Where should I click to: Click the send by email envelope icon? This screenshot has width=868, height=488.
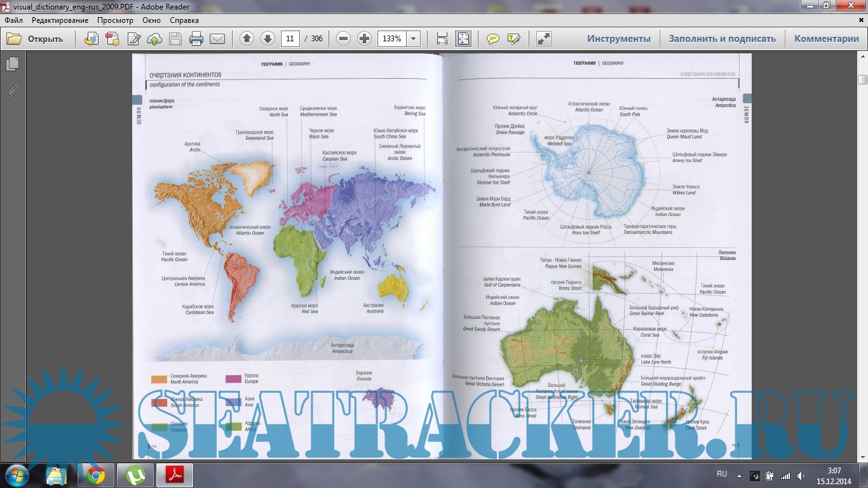(217, 39)
